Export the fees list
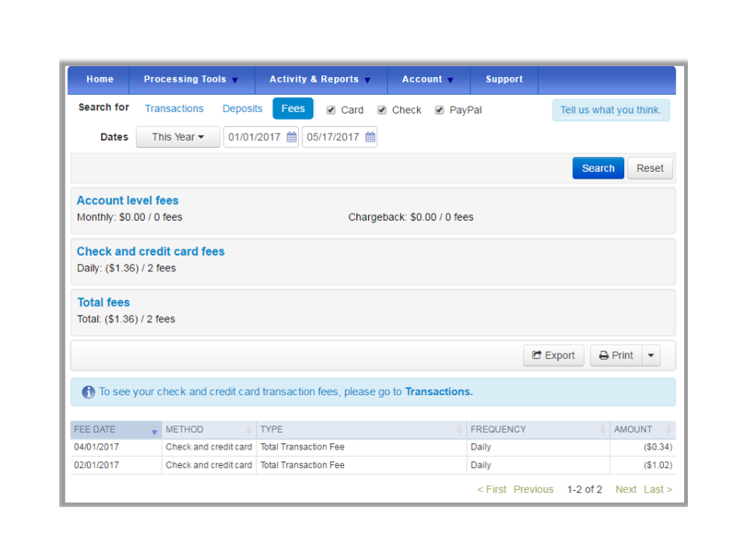Image resolution: width=747 pixels, height=560 pixels. coord(553,355)
